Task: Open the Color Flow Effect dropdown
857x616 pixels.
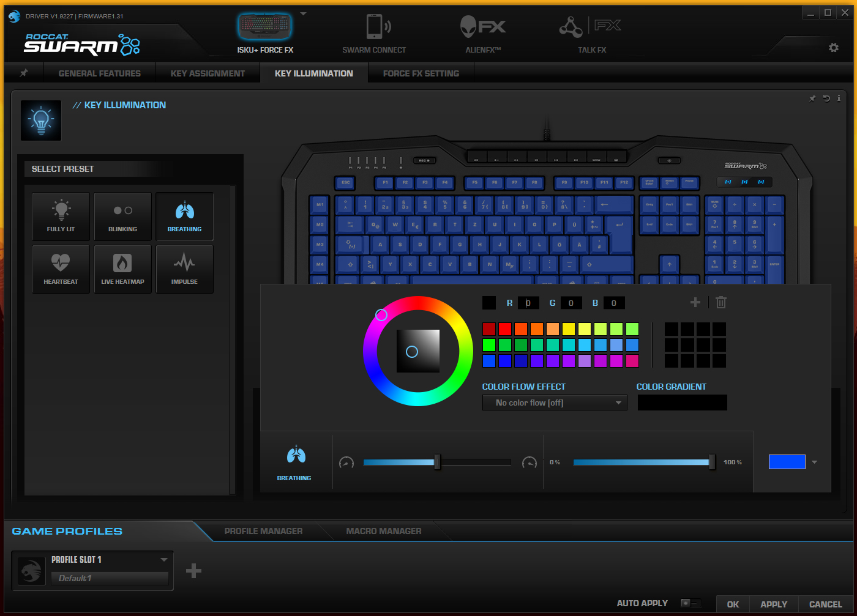Action: point(555,403)
